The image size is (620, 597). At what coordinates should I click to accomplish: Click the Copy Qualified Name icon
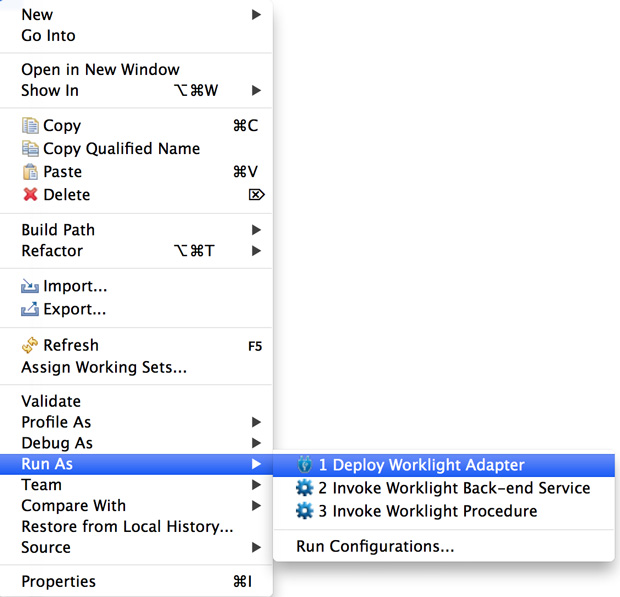click(30, 149)
